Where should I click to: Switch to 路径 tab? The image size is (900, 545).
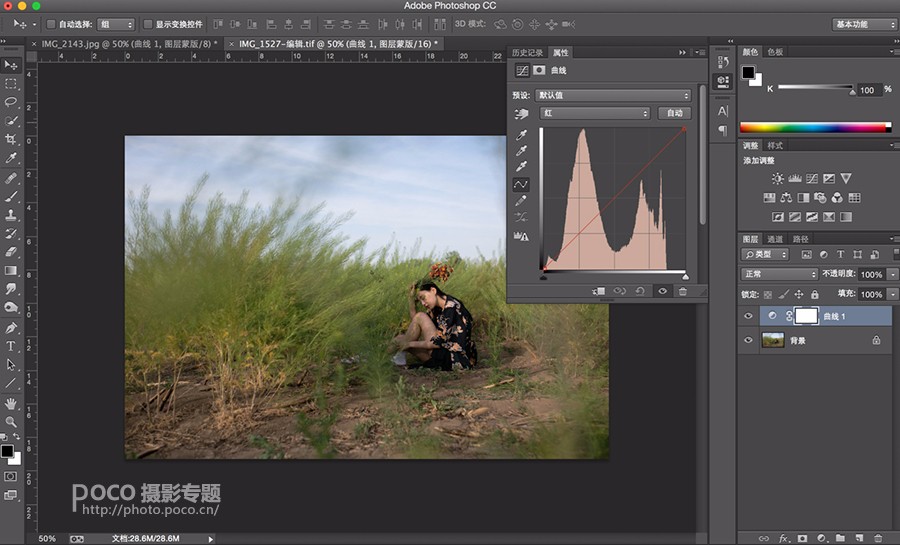pos(800,239)
